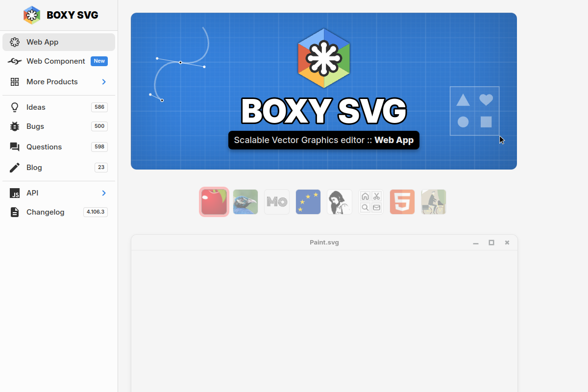Open the API sidebar item
This screenshot has width=588, height=392.
59,193
